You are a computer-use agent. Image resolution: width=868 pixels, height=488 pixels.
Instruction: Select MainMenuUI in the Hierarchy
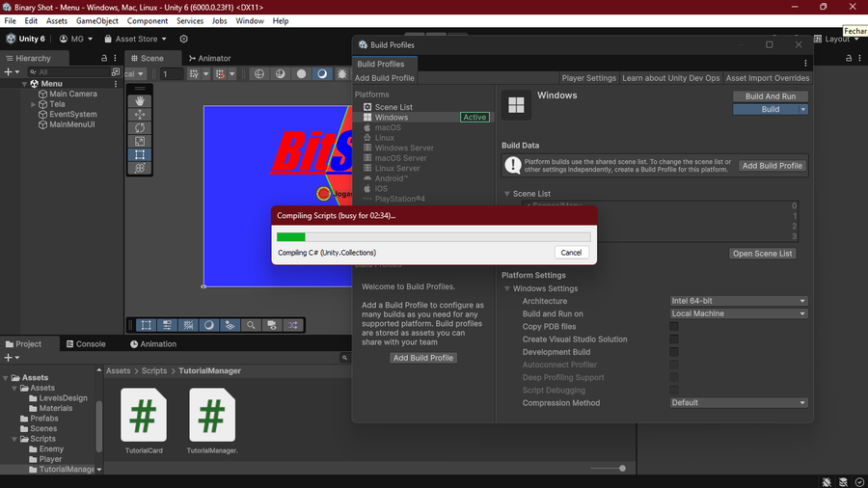click(72, 124)
